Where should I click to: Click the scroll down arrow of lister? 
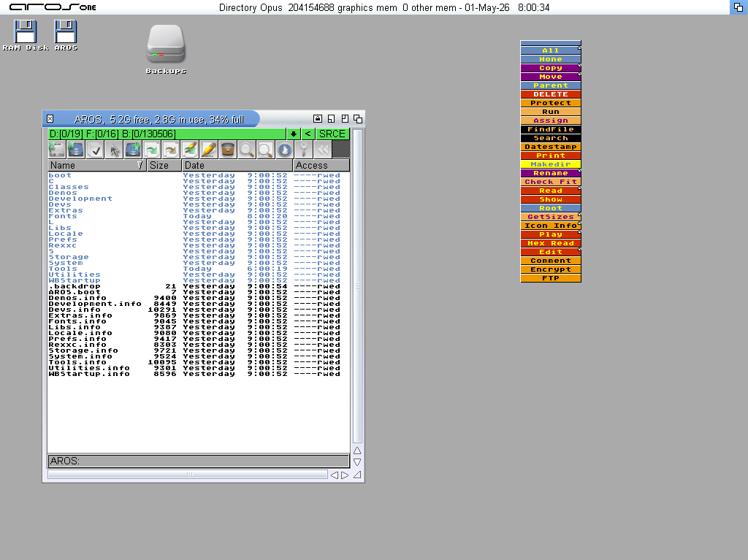pos(357,462)
